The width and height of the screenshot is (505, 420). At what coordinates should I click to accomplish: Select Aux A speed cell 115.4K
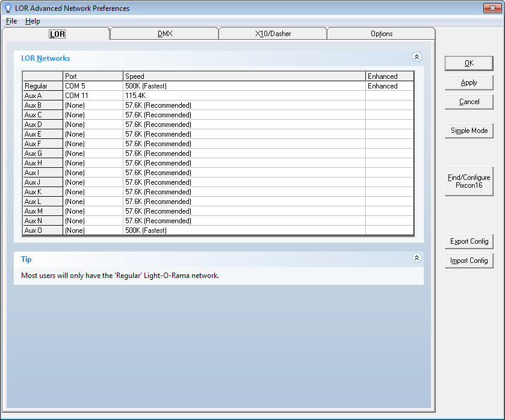pyautogui.click(x=244, y=96)
